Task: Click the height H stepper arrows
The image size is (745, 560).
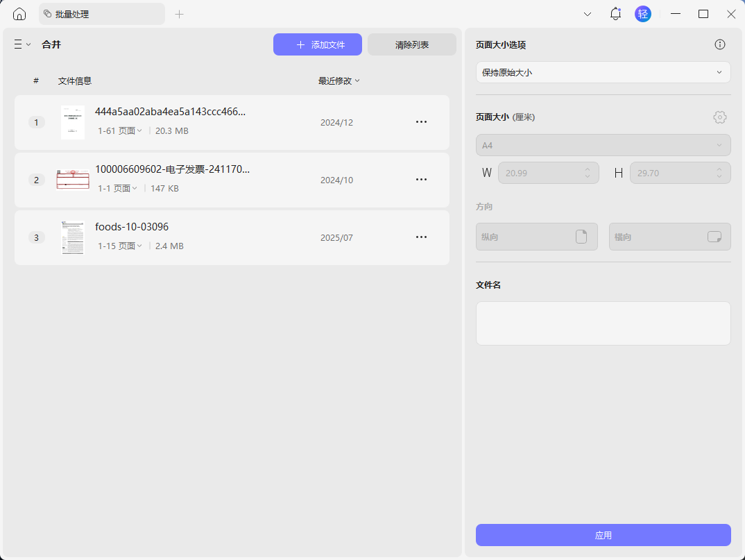Action: coord(719,173)
